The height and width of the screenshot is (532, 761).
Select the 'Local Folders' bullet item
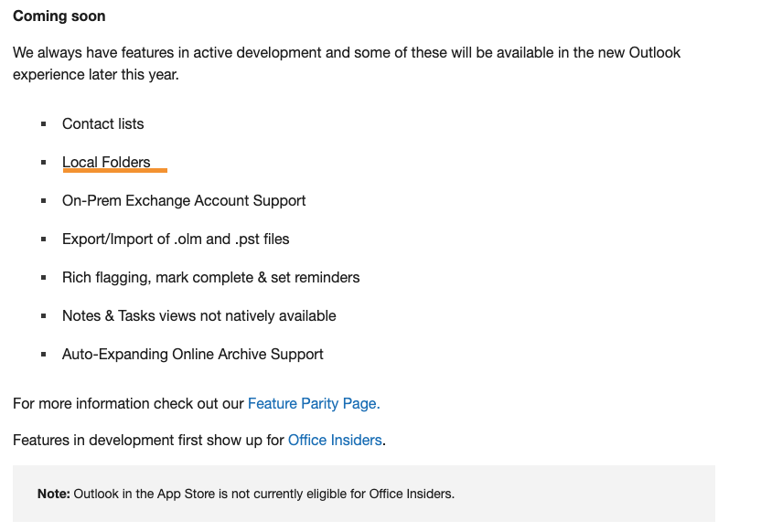click(x=106, y=162)
